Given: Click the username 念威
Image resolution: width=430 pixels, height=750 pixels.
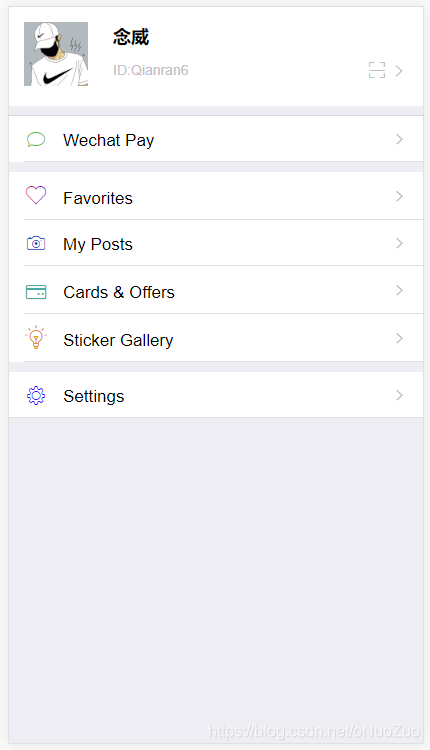Looking at the screenshot, I should click(x=131, y=37).
